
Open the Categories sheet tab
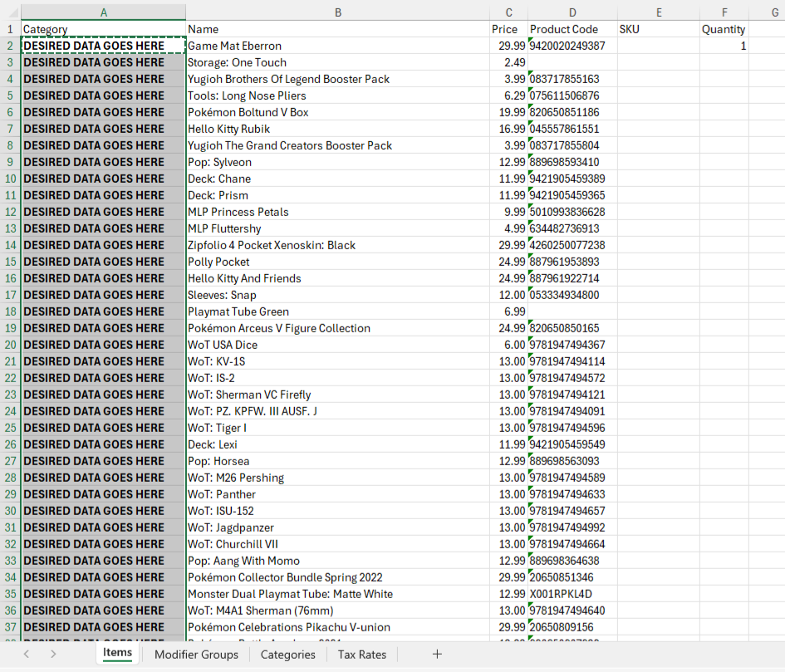(288, 655)
